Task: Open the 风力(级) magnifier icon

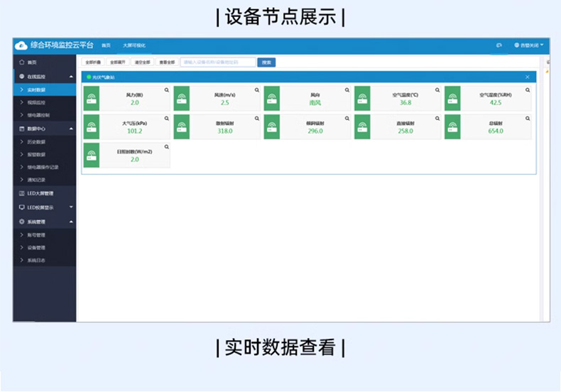Action: click(x=167, y=90)
